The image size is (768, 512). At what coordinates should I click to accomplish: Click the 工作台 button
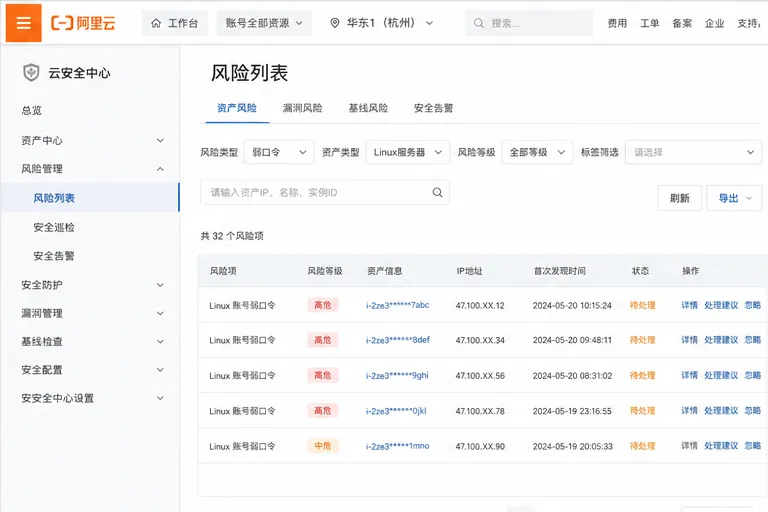point(175,23)
